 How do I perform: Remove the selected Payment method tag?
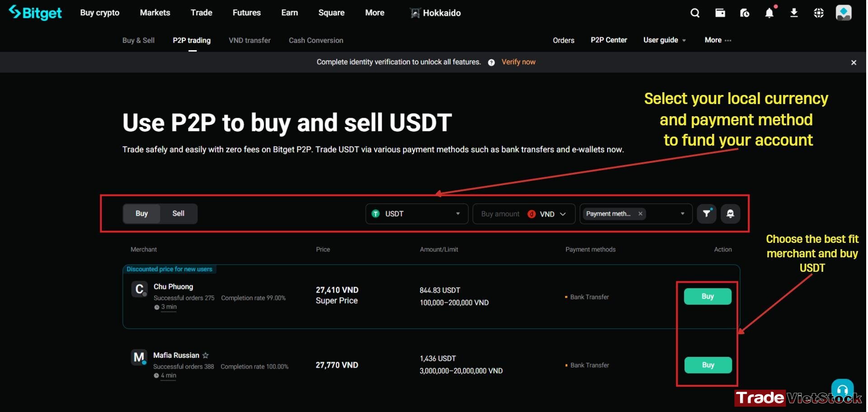click(x=640, y=214)
